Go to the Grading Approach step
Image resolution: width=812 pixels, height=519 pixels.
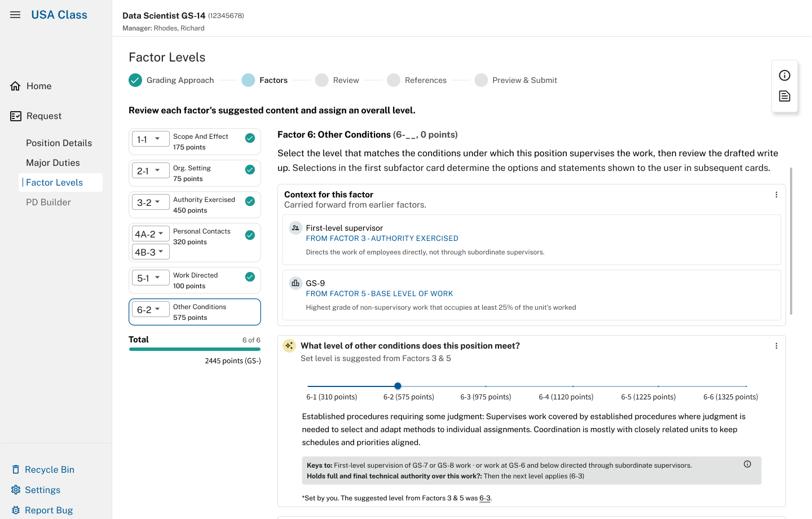(x=171, y=80)
